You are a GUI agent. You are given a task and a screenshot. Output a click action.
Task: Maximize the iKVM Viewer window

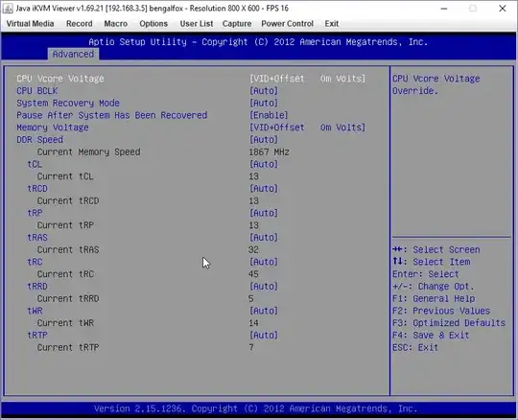(473, 9)
